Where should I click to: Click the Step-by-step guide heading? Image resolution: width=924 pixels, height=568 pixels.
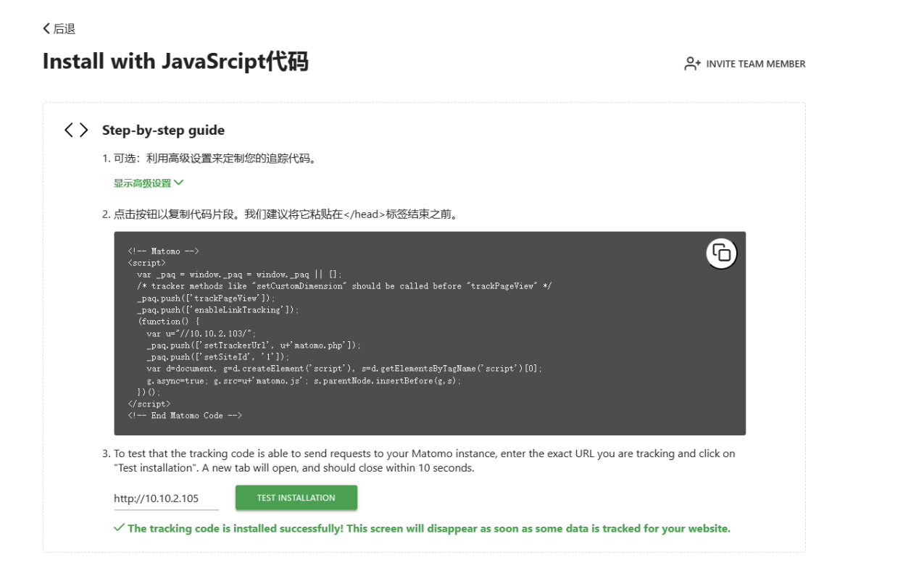click(x=163, y=130)
